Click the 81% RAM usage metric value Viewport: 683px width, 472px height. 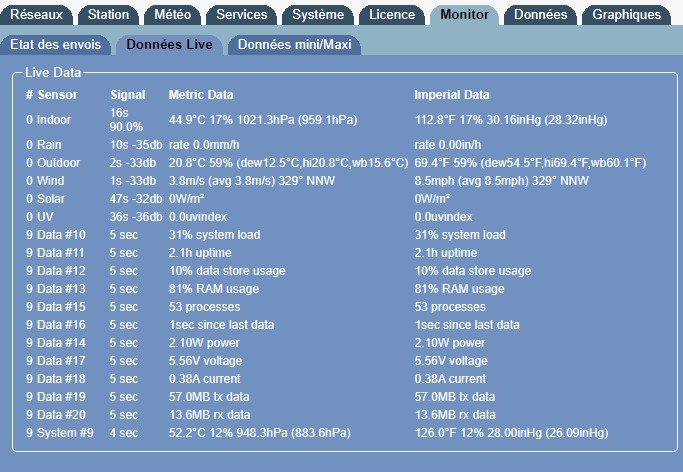tap(213, 289)
